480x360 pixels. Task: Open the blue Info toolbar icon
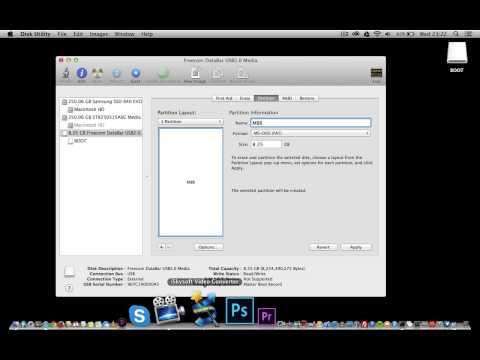[82, 73]
